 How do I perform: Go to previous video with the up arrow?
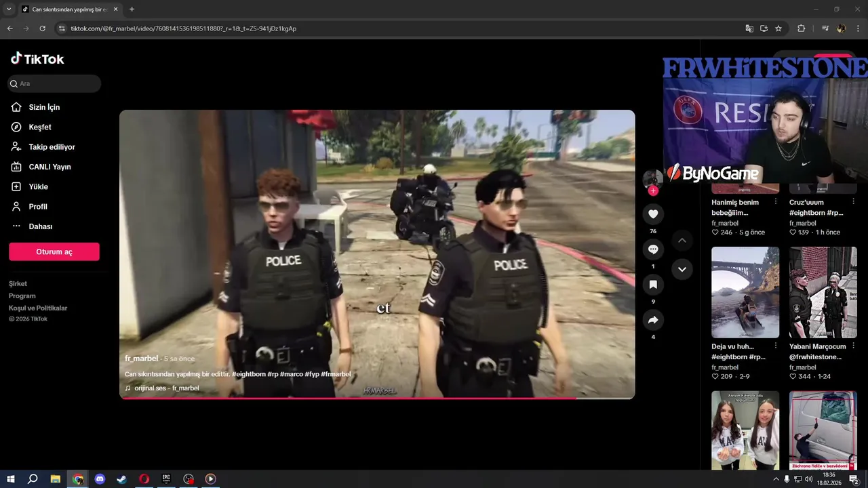pos(682,241)
